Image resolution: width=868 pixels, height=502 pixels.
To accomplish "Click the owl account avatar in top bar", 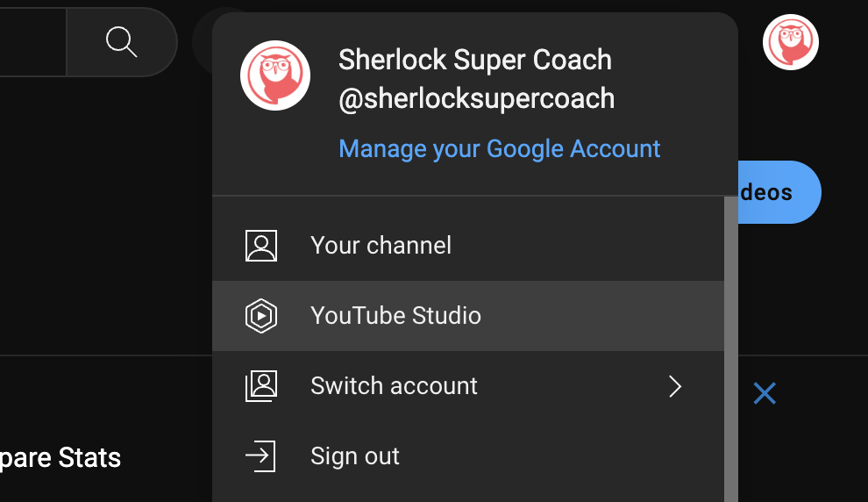I will pyautogui.click(x=790, y=42).
